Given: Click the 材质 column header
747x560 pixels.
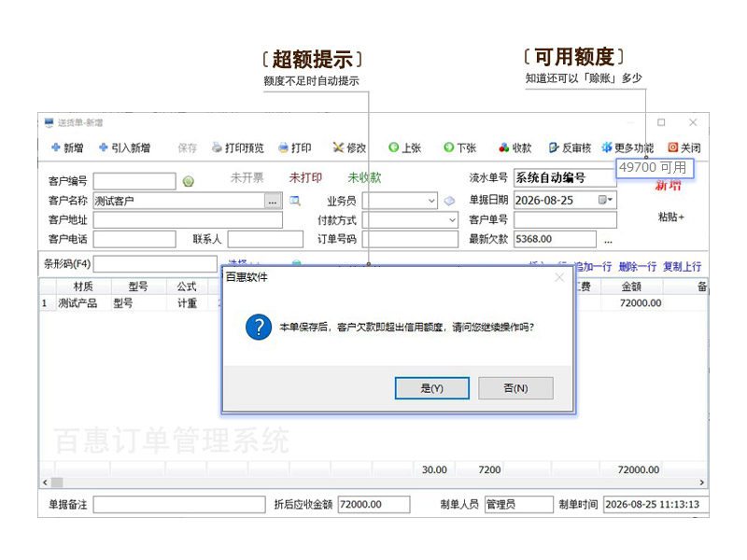Looking at the screenshot, I should click(x=83, y=287).
